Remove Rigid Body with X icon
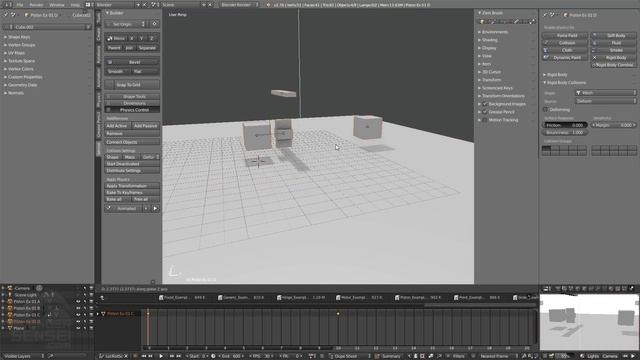This screenshot has height=360, width=640. click(x=595, y=58)
